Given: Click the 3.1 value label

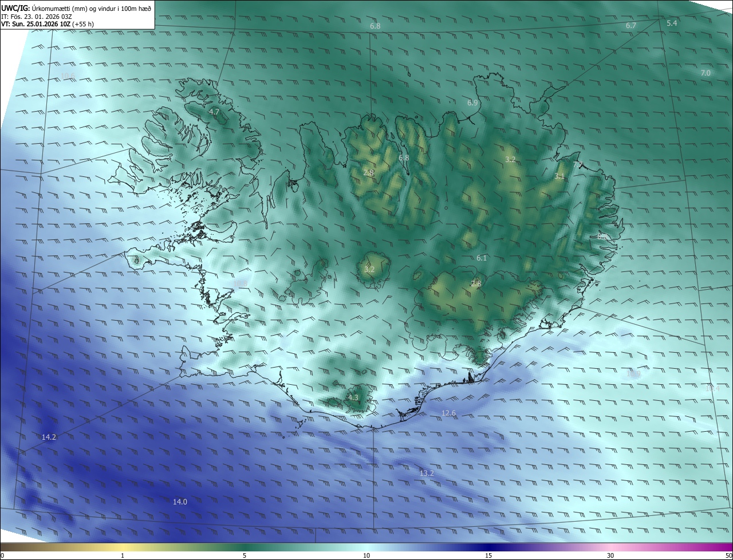Looking at the screenshot, I should click(x=559, y=176).
